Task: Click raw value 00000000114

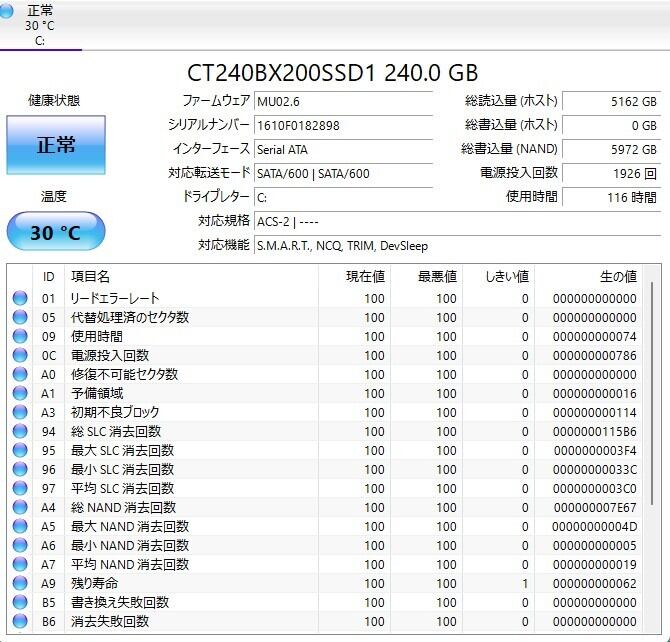Action: click(x=594, y=413)
